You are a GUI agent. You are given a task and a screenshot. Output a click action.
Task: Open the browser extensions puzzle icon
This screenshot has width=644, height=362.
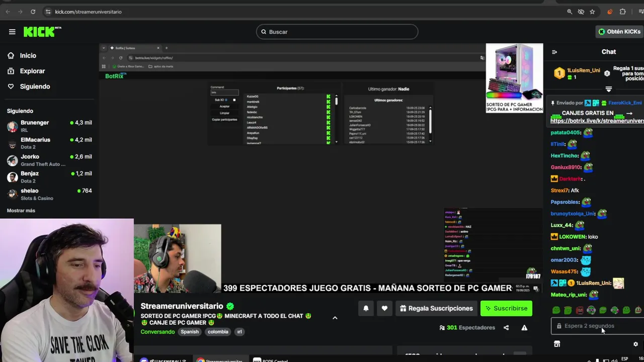click(623, 12)
